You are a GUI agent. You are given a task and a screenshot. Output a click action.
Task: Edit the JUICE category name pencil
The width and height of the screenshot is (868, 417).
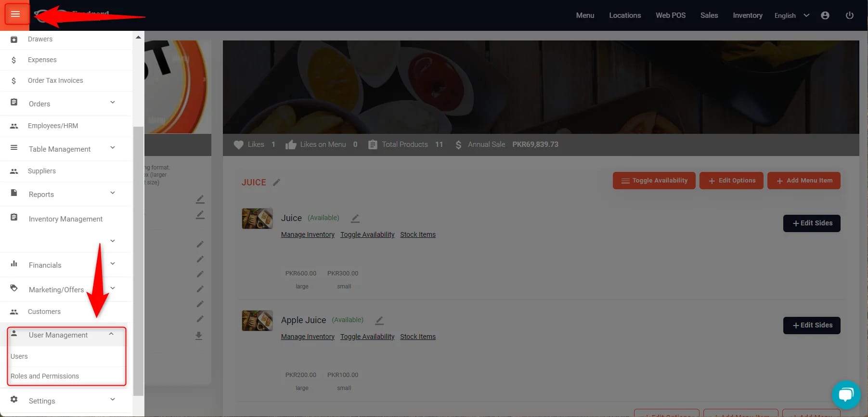click(276, 182)
